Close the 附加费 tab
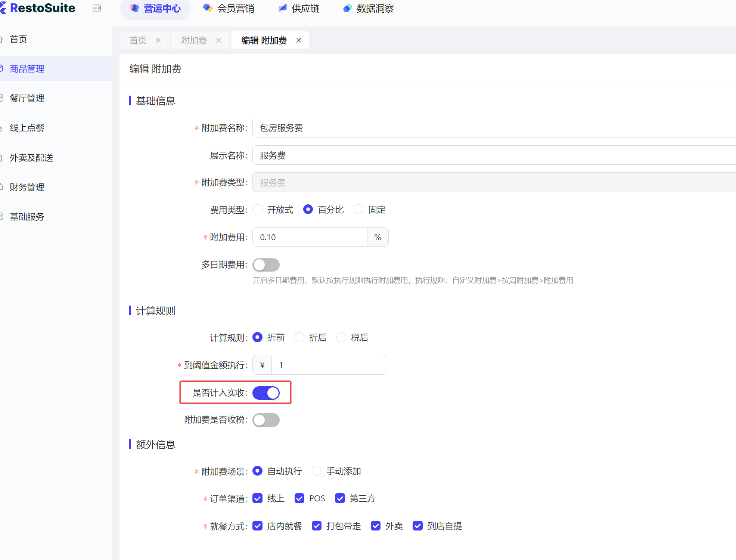This screenshot has height=560, width=736. pyautogui.click(x=219, y=40)
